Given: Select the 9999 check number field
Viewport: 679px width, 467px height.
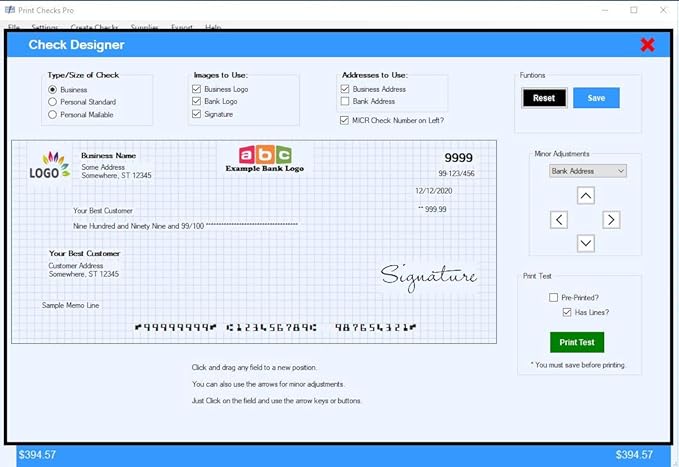Looking at the screenshot, I should point(458,157).
